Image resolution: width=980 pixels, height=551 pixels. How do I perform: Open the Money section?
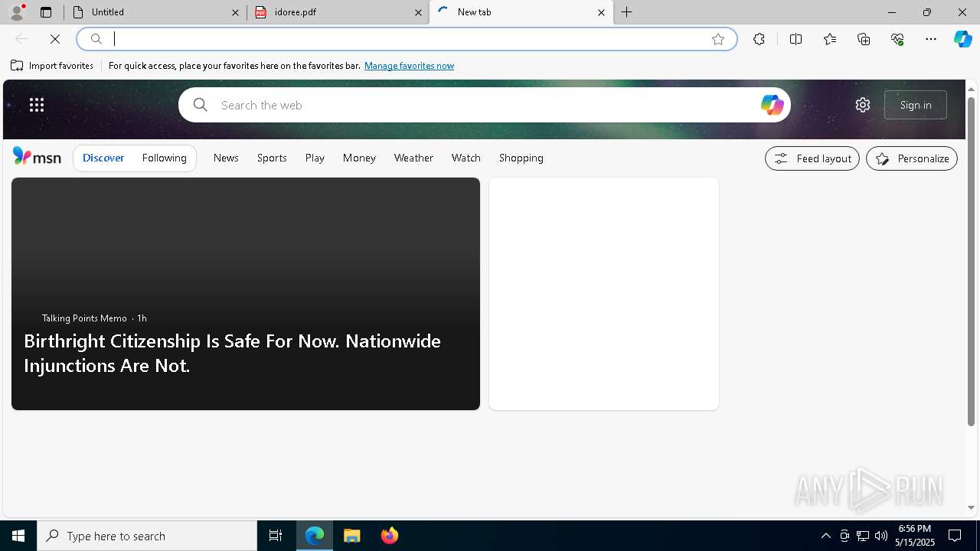(x=359, y=158)
